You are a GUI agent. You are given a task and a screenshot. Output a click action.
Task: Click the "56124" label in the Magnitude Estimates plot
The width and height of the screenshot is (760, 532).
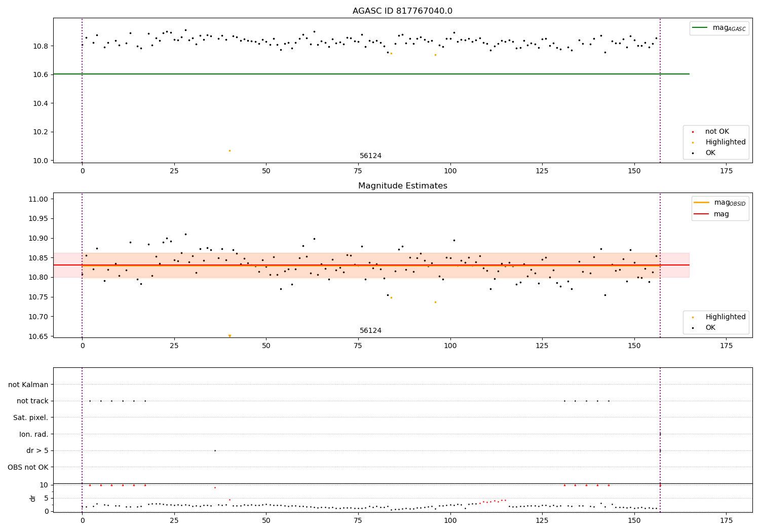coord(370,330)
